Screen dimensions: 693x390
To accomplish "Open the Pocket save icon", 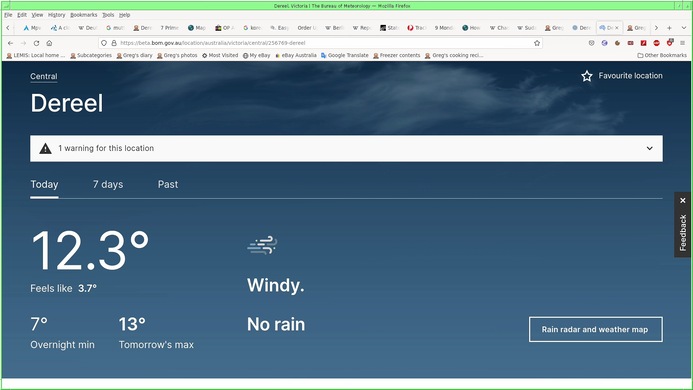I will pos(591,43).
